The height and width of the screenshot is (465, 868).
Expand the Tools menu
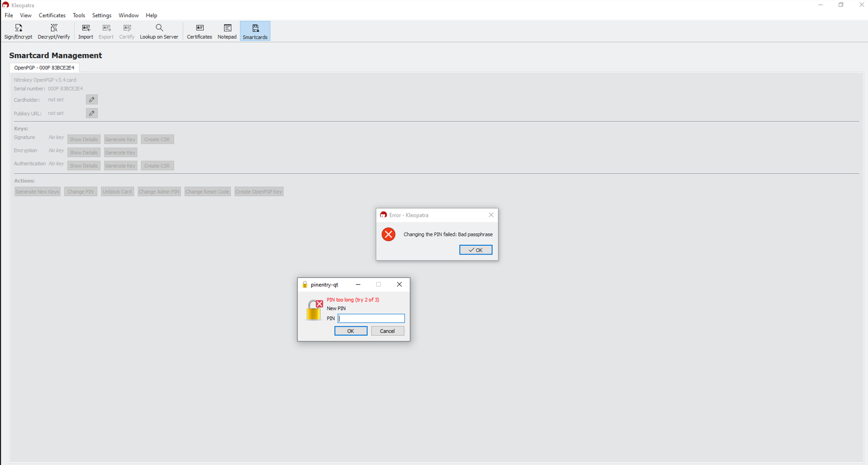(x=79, y=16)
